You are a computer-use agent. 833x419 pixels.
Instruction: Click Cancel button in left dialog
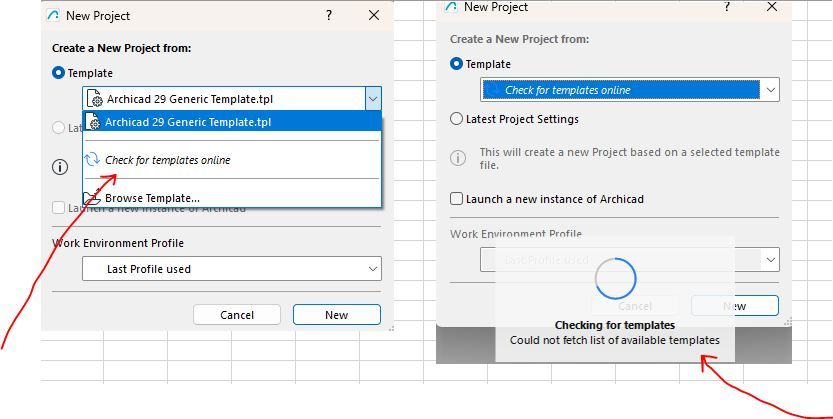point(237,315)
